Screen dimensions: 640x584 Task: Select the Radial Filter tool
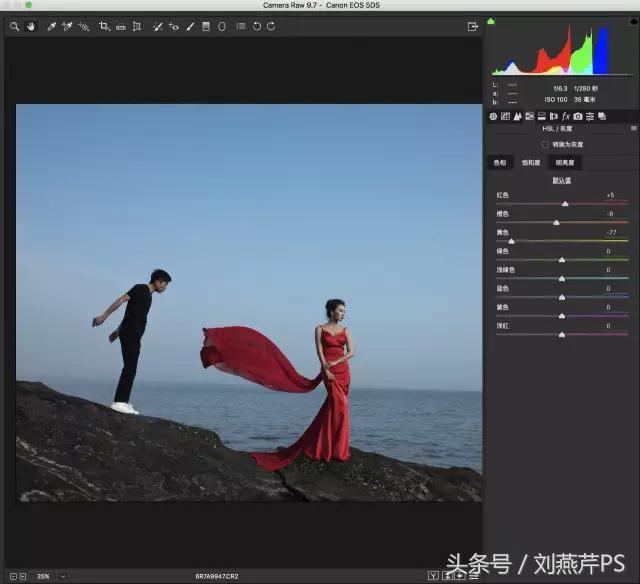(x=222, y=27)
